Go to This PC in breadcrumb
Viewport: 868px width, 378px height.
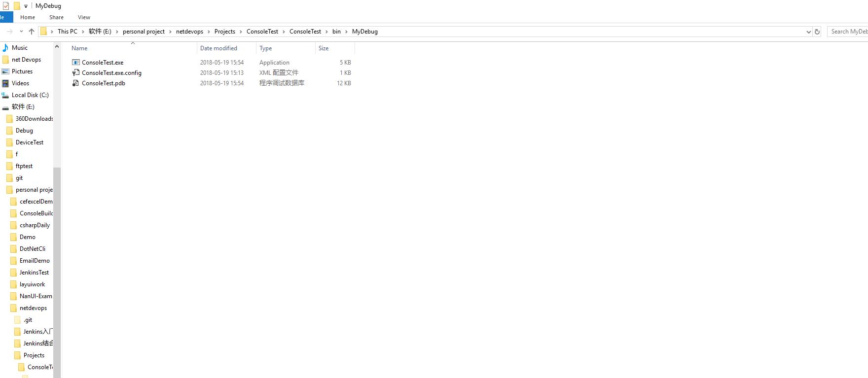tap(68, 32)
